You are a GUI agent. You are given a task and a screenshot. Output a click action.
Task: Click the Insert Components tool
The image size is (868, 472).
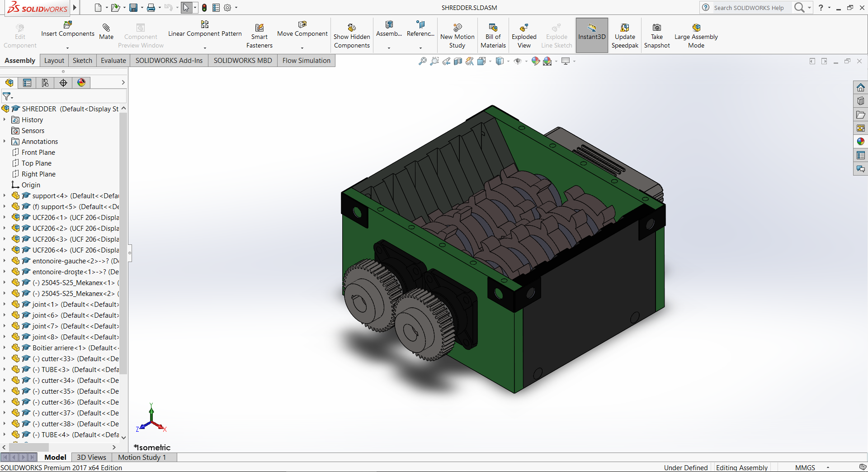pos(67,29)
